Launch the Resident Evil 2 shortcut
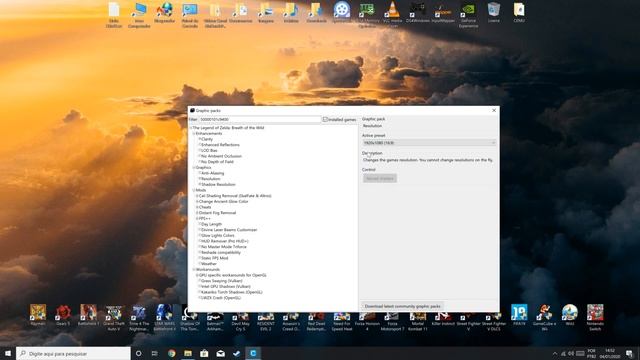Screen dimensions: 640x360 266,320
